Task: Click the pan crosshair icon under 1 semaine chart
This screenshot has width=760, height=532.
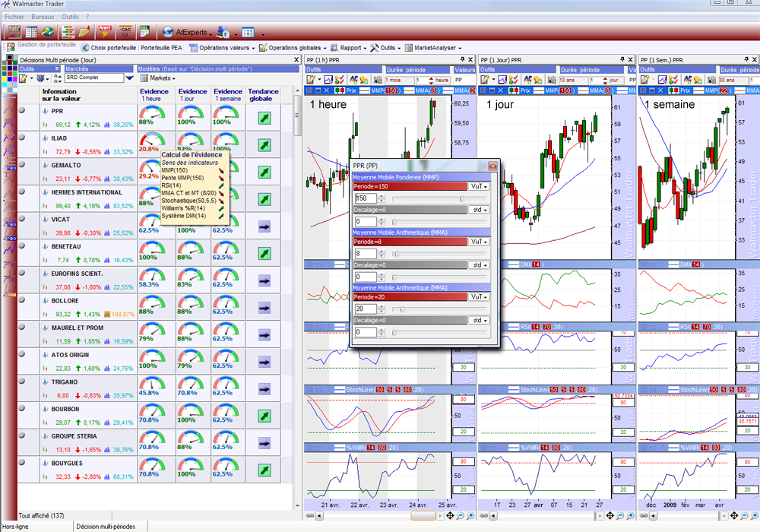Action: click(x=734, y=515)
